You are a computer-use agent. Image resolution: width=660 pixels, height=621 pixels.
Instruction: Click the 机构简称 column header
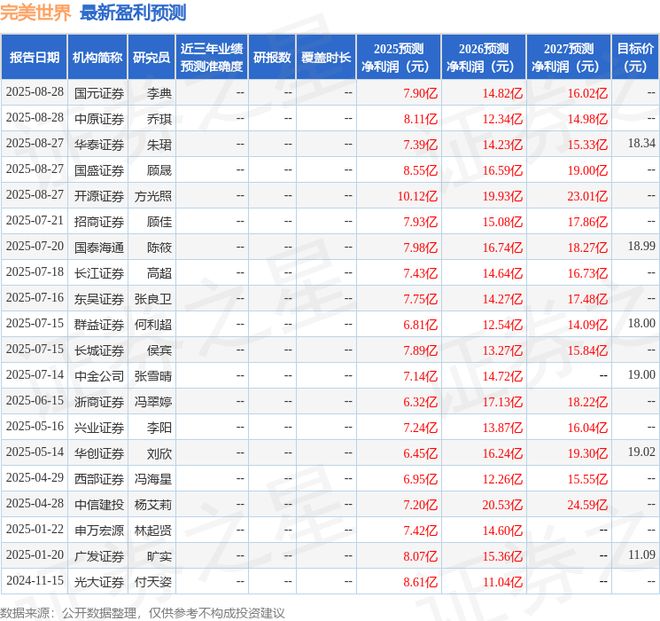click(97, 57)
